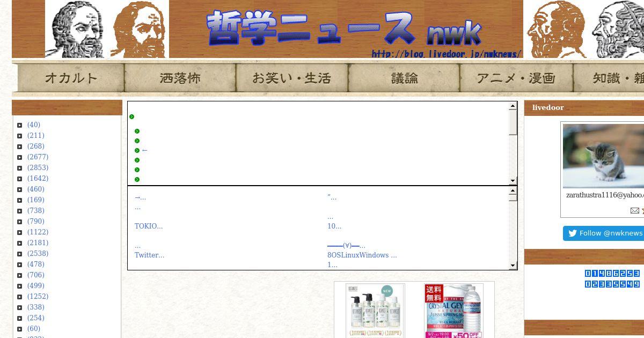Follow @nwknews on Twitter

tap(603, 233)
